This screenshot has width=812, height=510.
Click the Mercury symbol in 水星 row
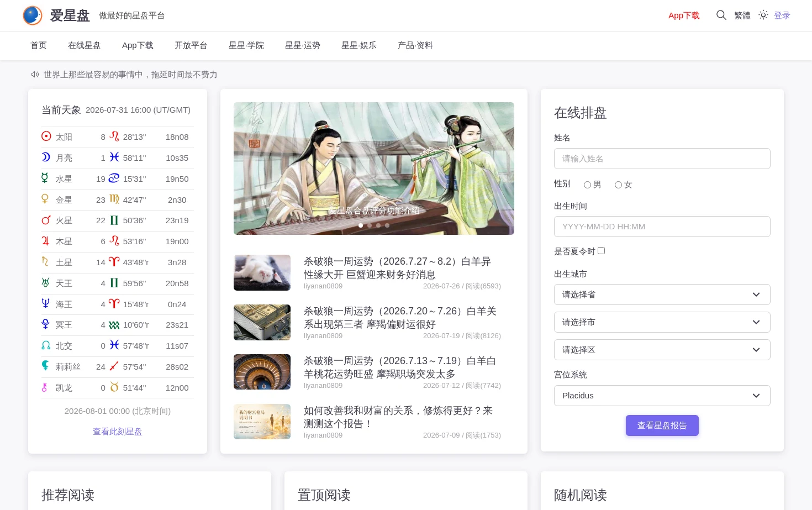click(45, 178)
